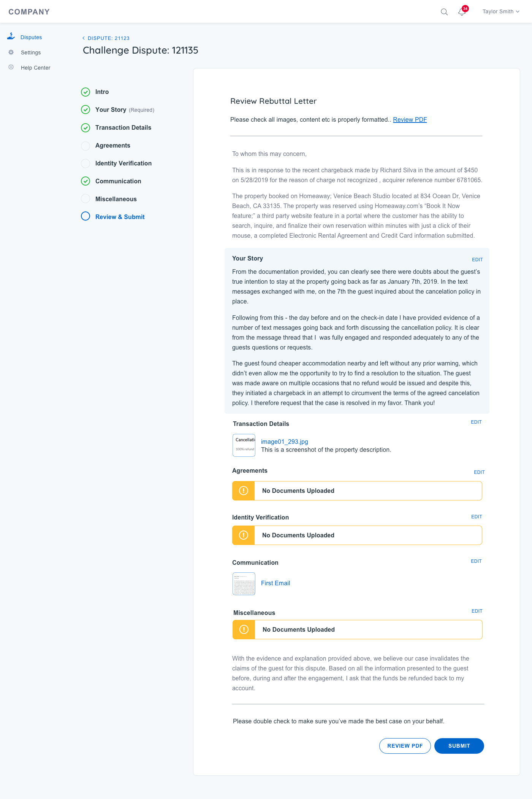
Task: Open the Communication step
Action: click(118, 181)
